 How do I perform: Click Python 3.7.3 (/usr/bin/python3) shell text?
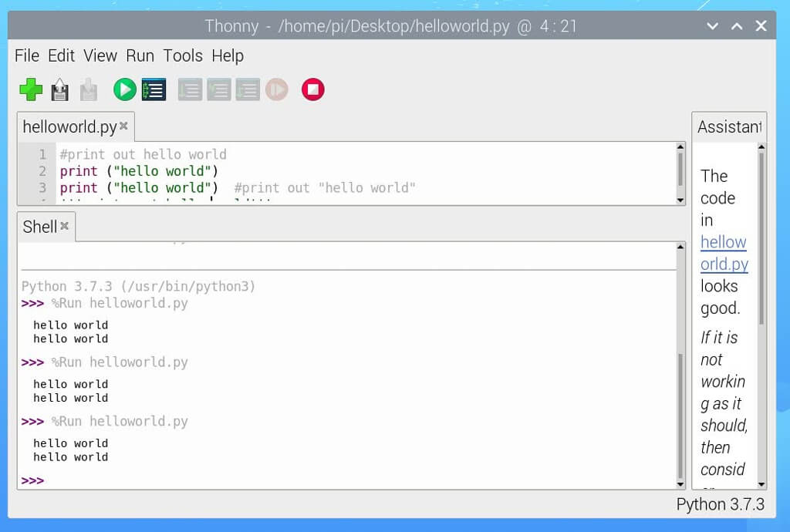[139, 286]
